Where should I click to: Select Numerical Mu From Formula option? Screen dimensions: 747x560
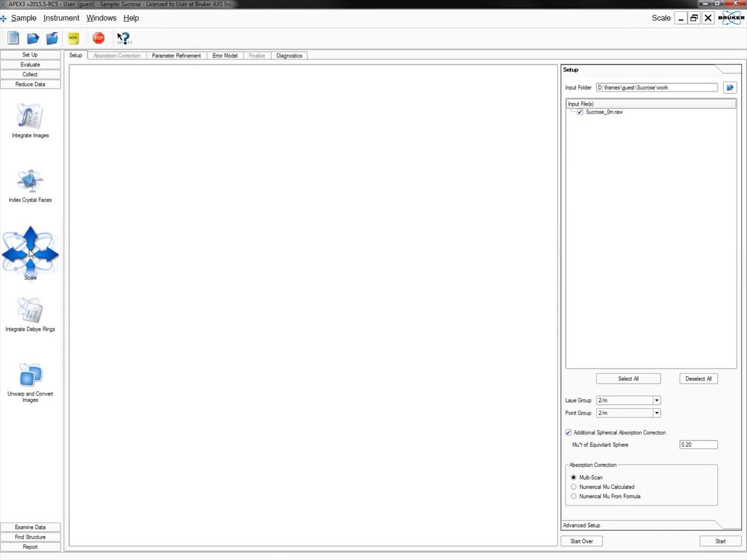coord(574,496)
